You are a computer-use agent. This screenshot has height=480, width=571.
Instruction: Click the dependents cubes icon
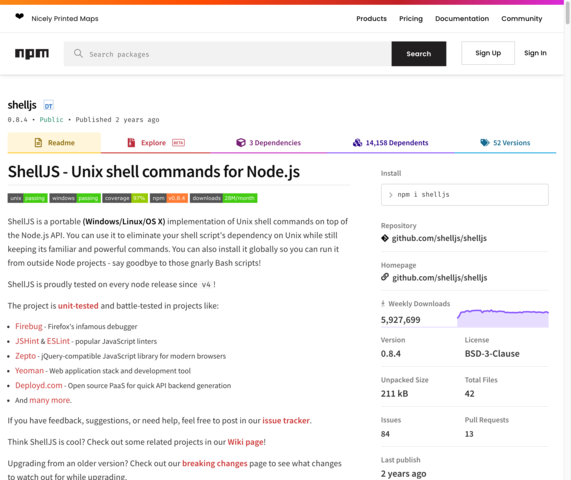(357, 142)
